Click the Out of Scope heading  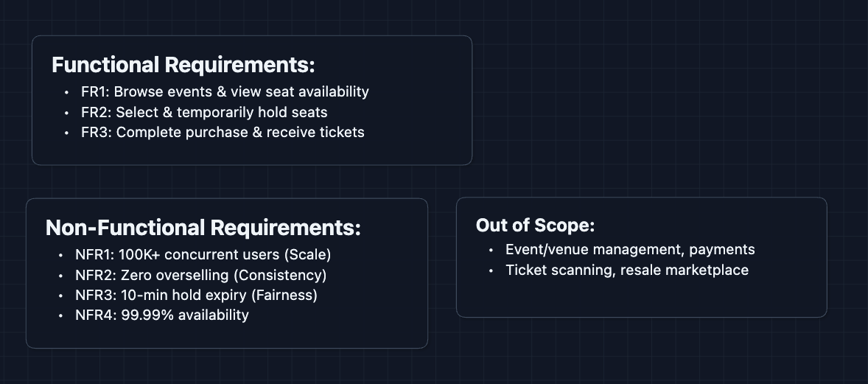535,225
